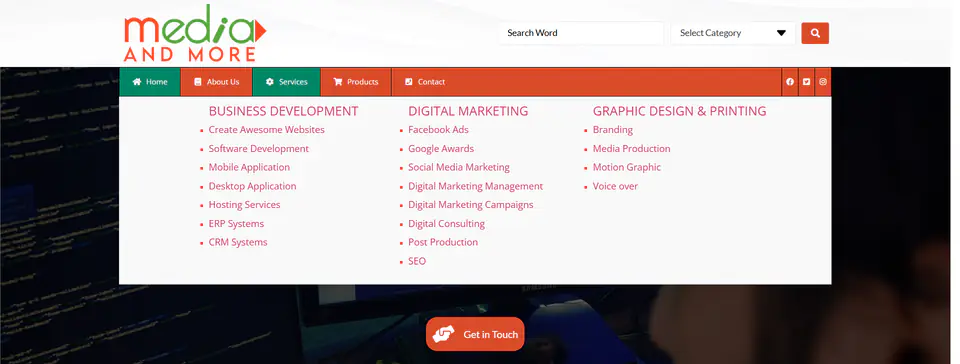Select CRM Systems link
The width and height of the screenshot is (960, 364).
(238, 242)
